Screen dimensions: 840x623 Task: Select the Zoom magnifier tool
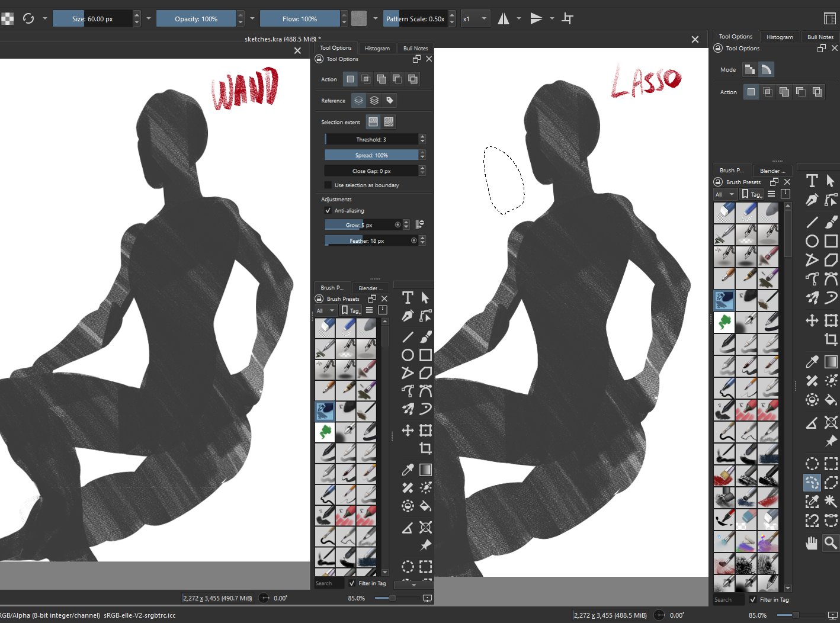831,542
